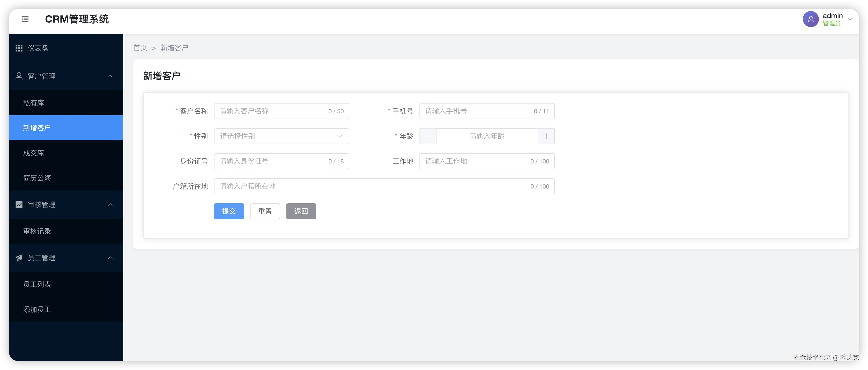Collapse the 客户管理 submenu chevron
The width and height of the screenshot is (868, 370).
[x=110, y=76]
